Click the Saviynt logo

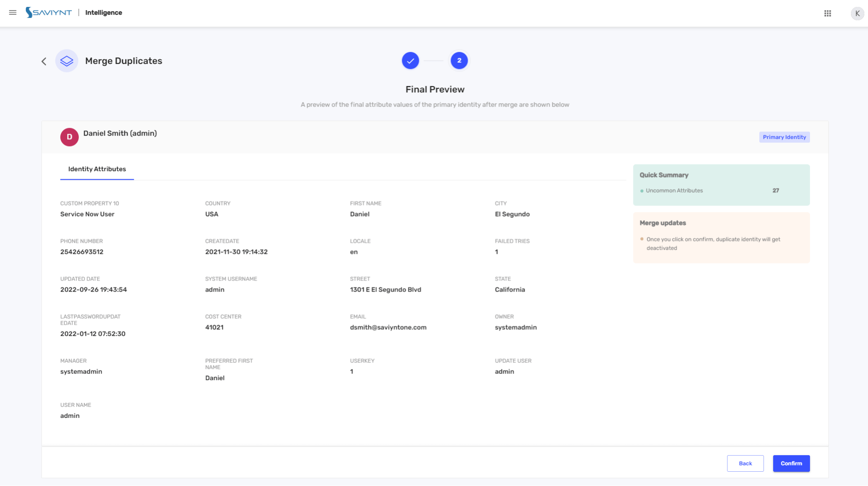click(49, 12)
